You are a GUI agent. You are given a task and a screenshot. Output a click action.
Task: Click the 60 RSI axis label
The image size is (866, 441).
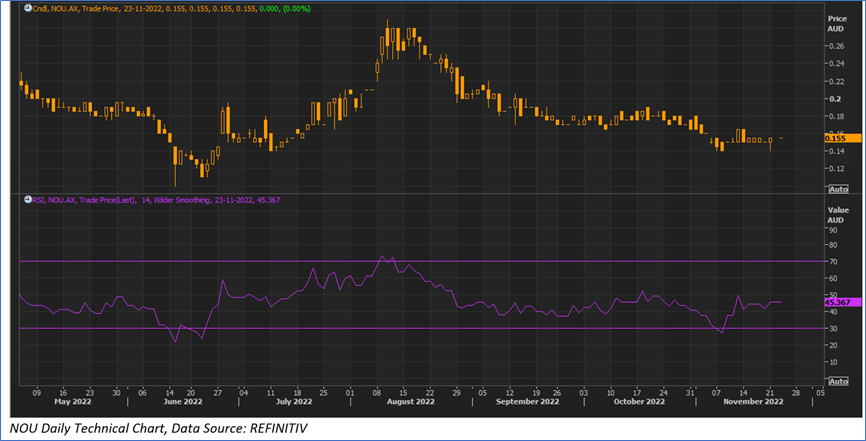833,279
